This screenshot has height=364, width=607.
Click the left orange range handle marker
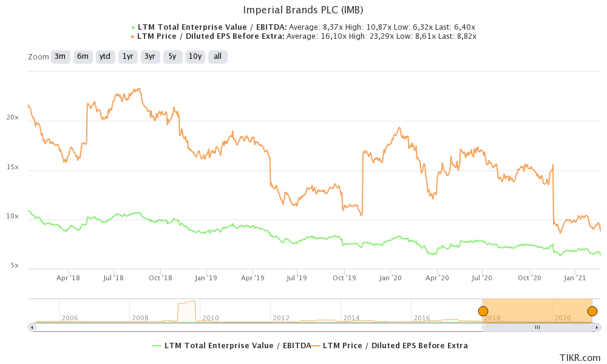[x=483, y=311]
